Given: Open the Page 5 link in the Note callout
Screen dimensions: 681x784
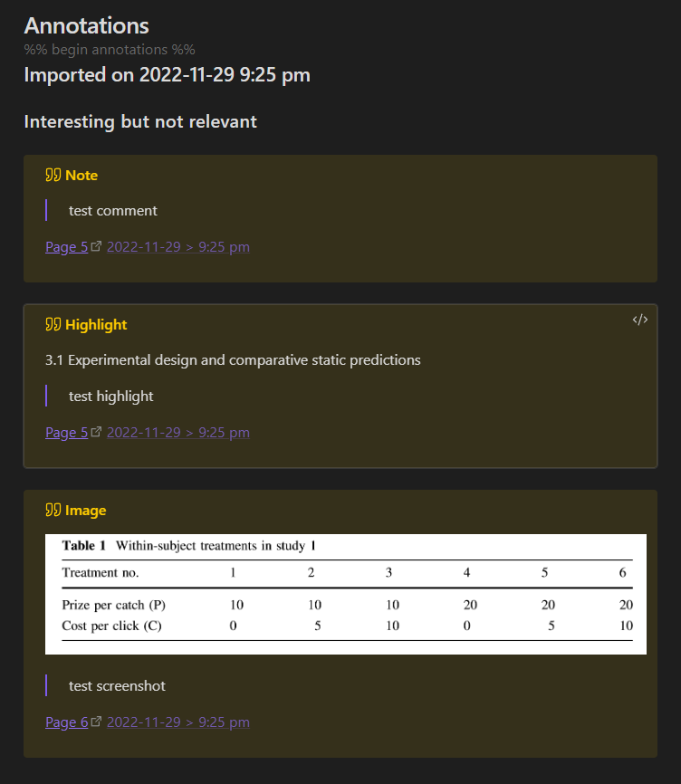Looking at the screenshot, I should click(63, 246).
